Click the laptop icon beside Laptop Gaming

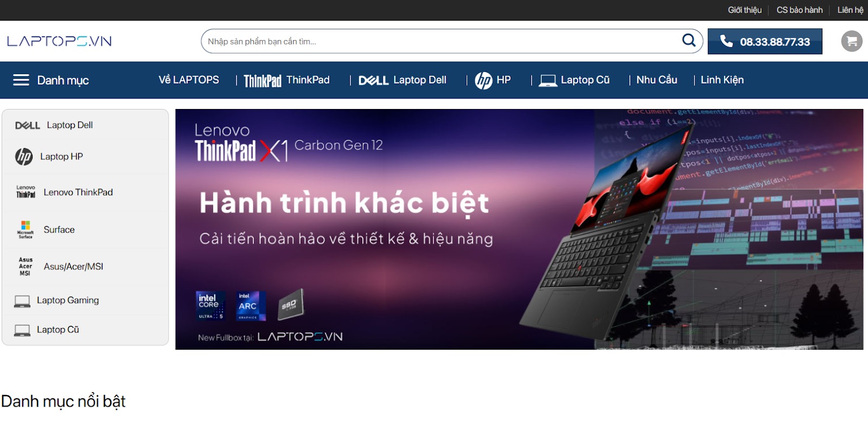click(22, 301)
